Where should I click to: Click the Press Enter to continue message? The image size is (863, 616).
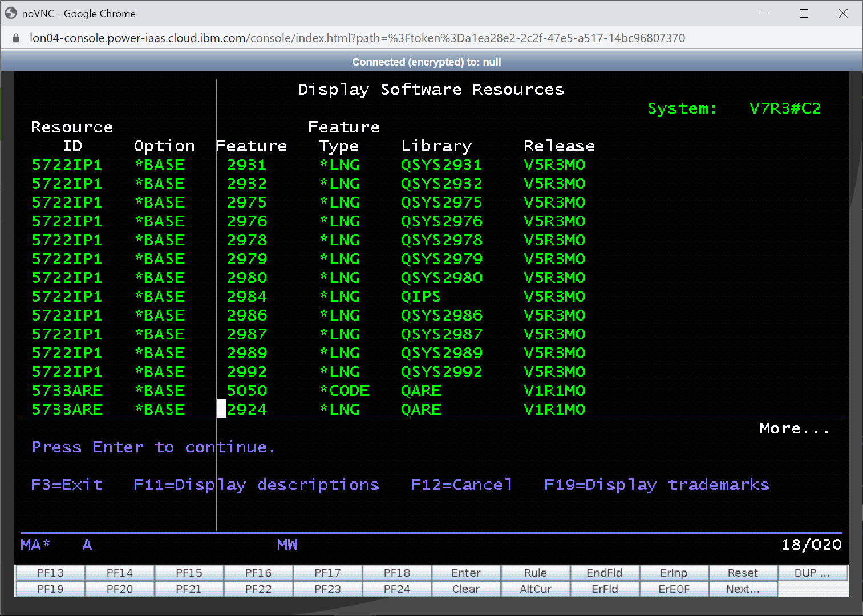153,447
